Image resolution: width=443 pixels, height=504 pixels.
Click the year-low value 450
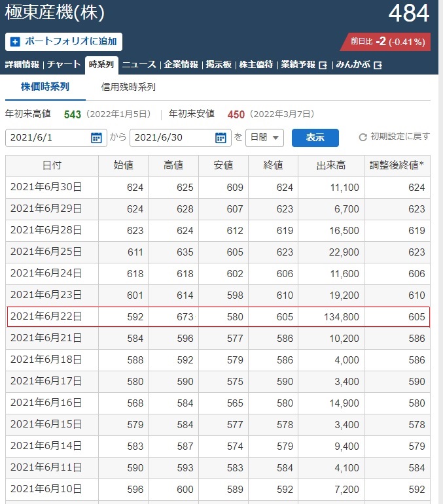coord(236,114)
